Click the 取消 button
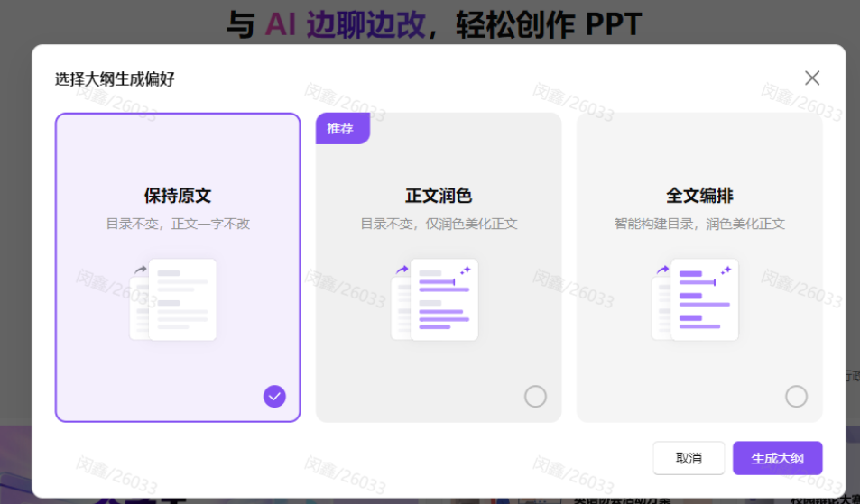The height and width of the screenshot is (504, 860). click(x=689, y=458)
